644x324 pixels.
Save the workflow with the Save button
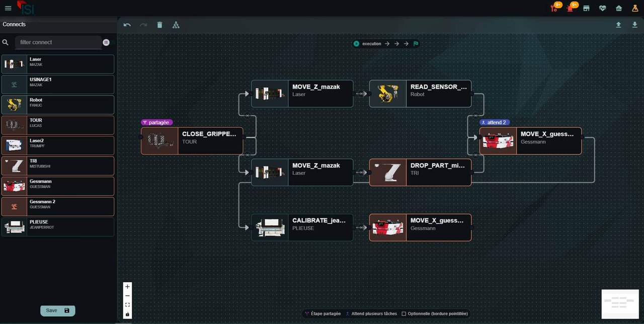point(58,310)
